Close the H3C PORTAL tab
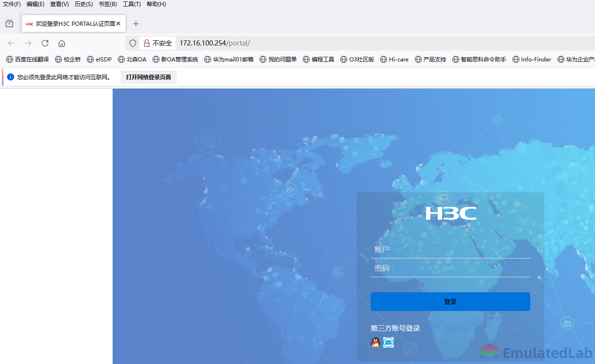This screenshot has width=595, height=364. tap(118, 23)
